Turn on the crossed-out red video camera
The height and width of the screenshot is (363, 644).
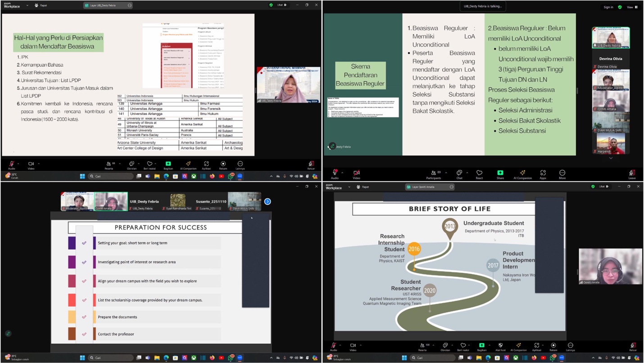tap(356, 173)
